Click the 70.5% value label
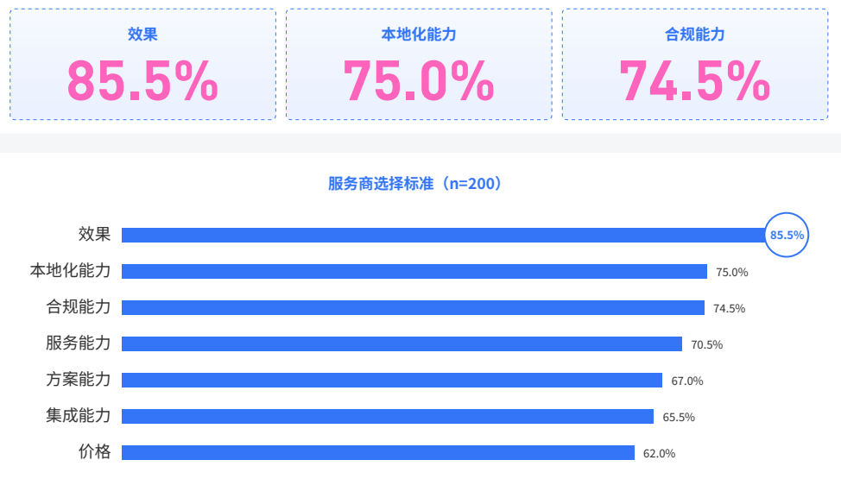 coord(707,344)
